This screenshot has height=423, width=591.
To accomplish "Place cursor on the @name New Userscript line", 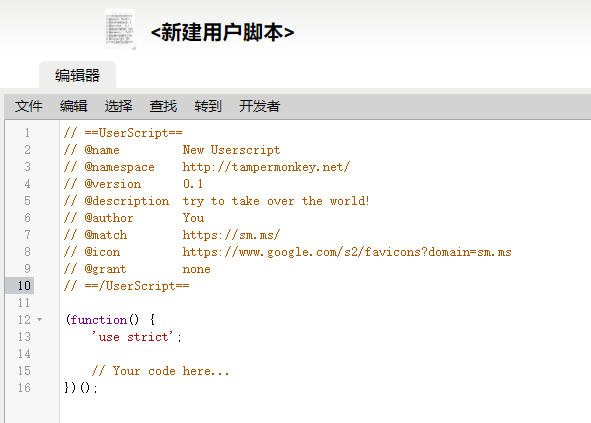I will coord(172,150).
